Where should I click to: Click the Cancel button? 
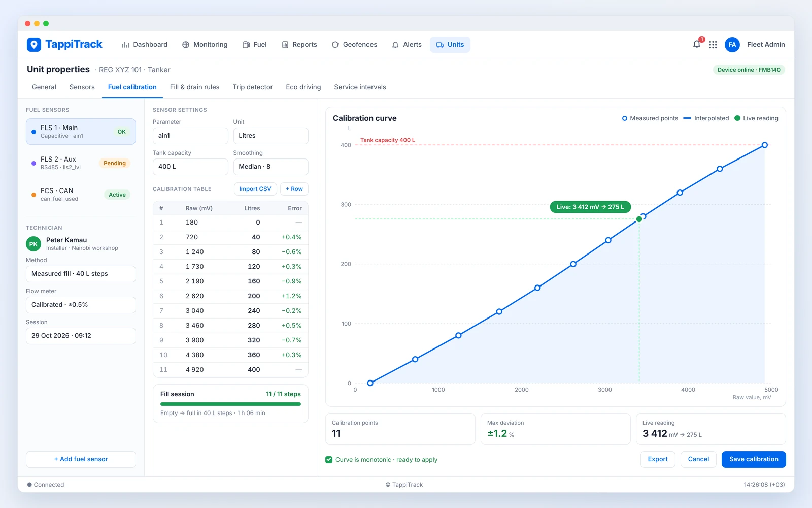698,459
